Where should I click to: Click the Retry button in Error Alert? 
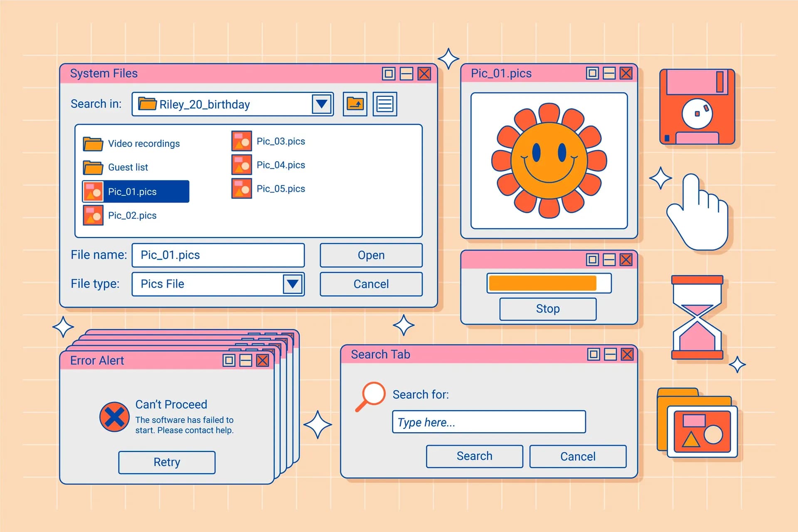click(x=167, y=462)
